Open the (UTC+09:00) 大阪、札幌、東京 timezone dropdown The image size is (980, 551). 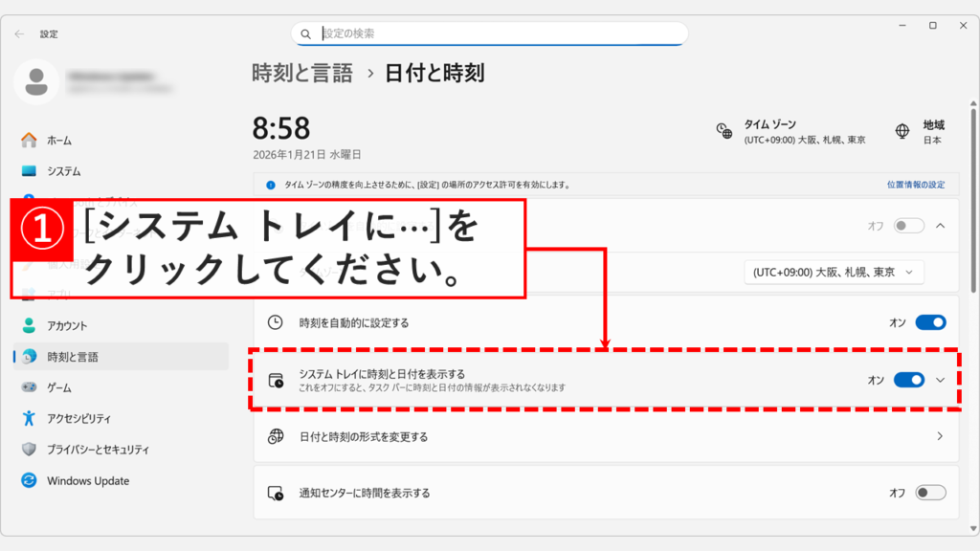pyautogui.click(x=833, y=272)
